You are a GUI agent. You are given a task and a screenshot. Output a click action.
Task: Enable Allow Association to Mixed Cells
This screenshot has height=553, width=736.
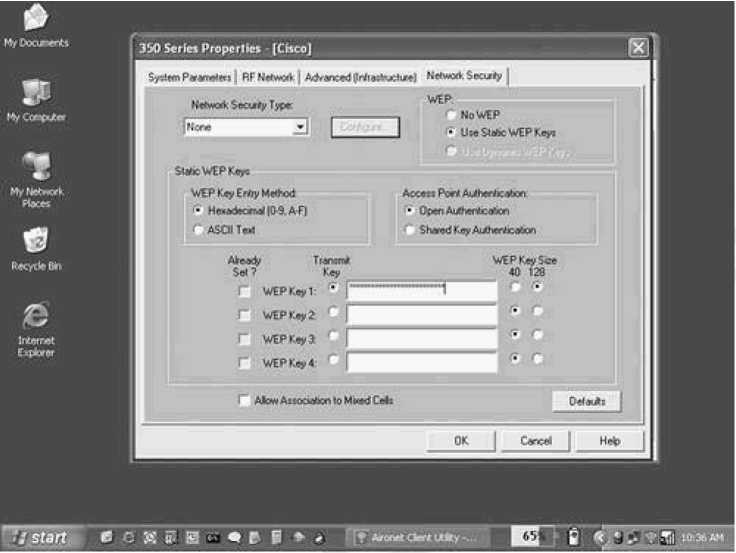tap(245, 400)
